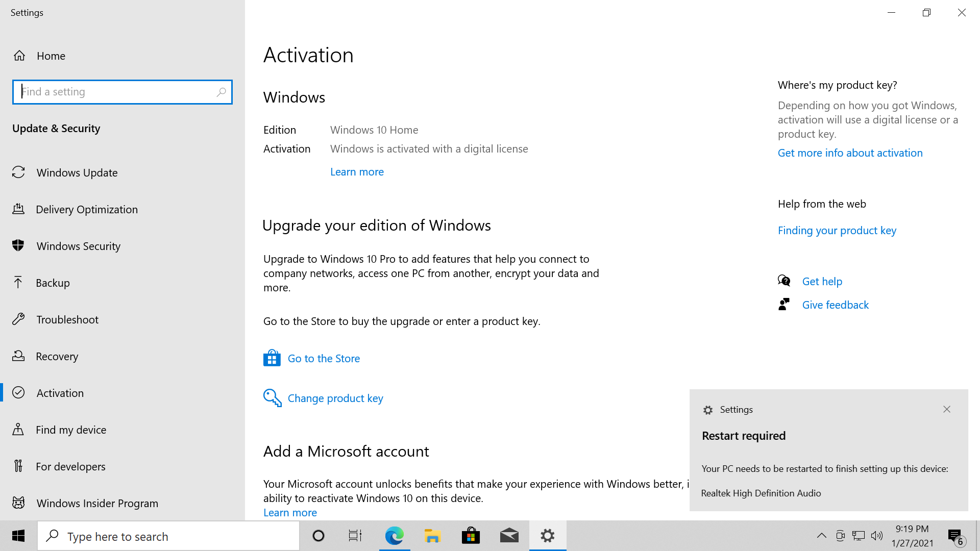Dismiss the Restart required notification
Viewport: 980px width, 551px height.
point(947,409)
